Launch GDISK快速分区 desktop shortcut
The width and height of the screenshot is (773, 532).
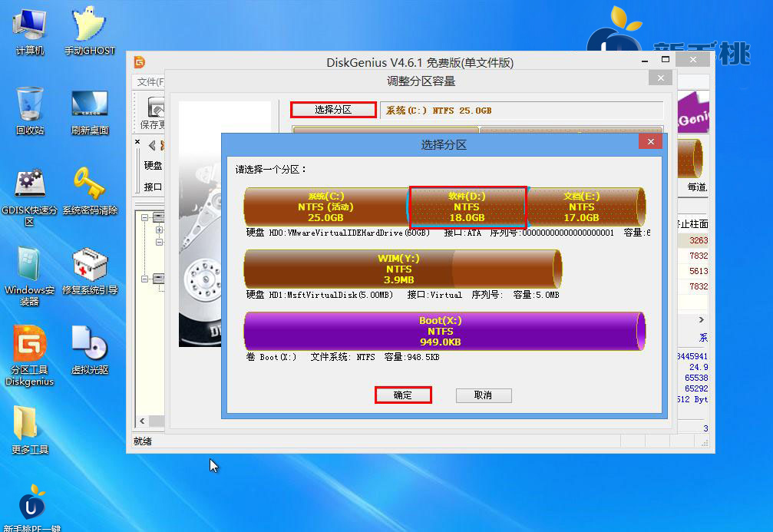30,197
